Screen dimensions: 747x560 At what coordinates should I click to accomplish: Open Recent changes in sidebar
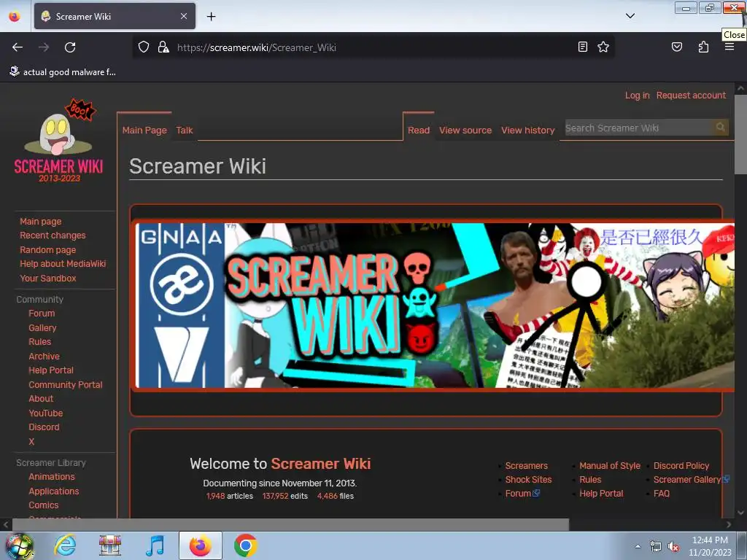[x=53, y=236]
